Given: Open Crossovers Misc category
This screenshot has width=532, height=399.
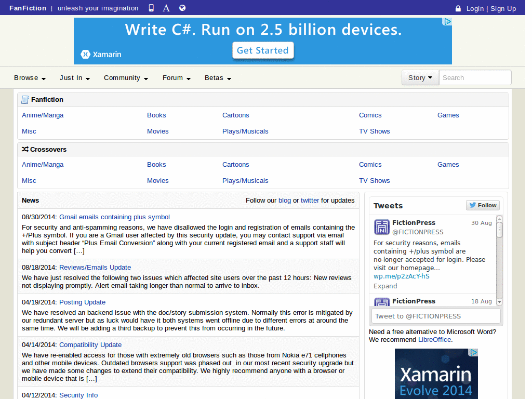Looking at the screenshot, I should coord(29,180).
